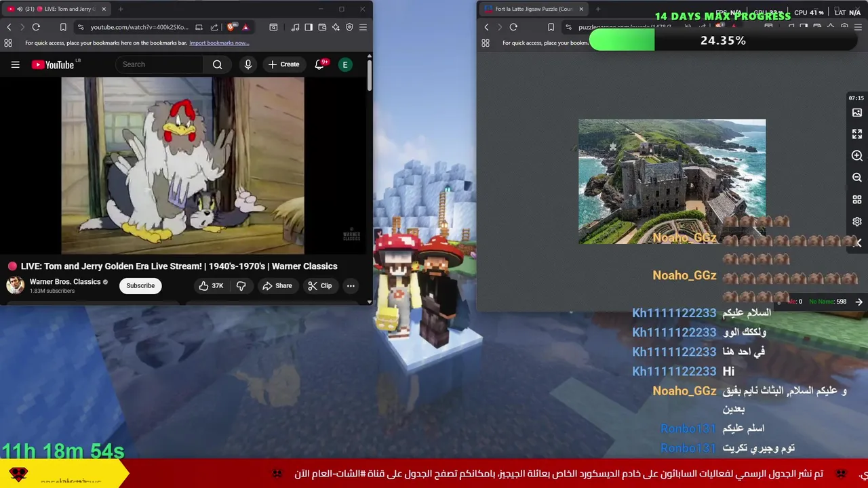Open YouTube notifications bell
The width and height of the screenshot is (868, 488).
[x=320, y=64]
